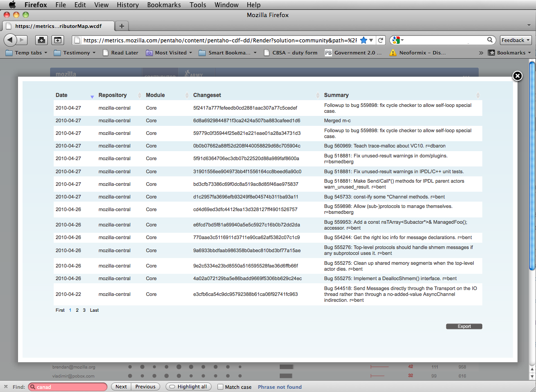The height and width of the screenshot is (392, 536).
Task: Click the Export button
Action: [x=464, y=327]
